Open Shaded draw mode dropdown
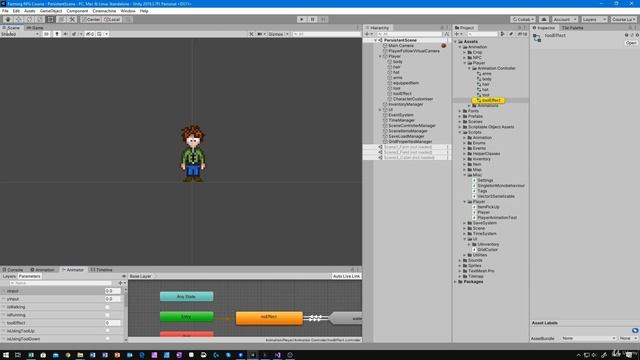Image resolution: width=640 pixels, height=360 pixels. pyautogui.click(x=20, y=34)
